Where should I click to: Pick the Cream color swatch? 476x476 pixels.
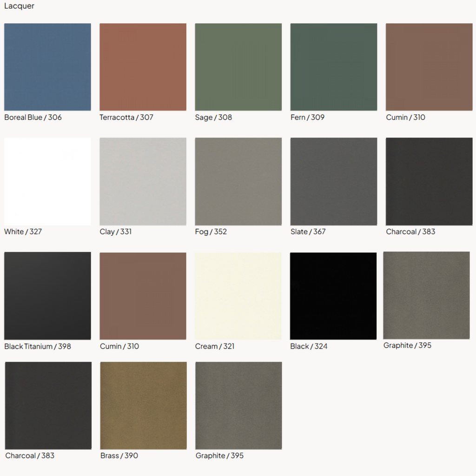[238, 296]
